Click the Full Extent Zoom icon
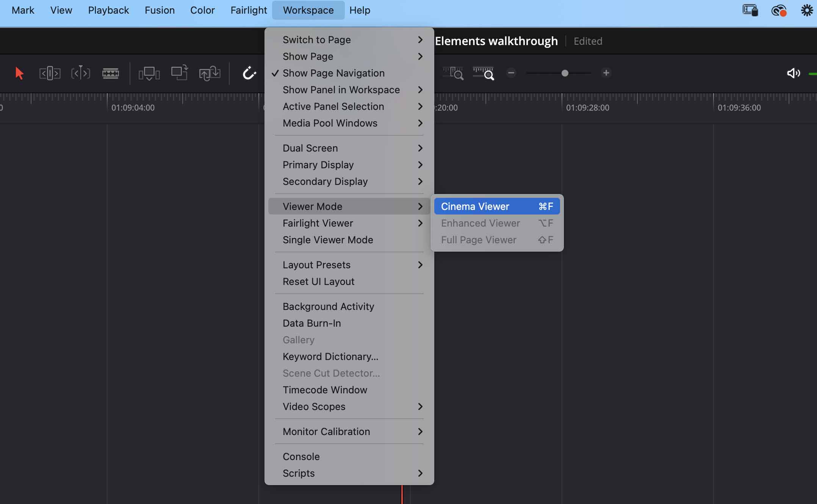The height and width of the screenshot is (504, 817). tap(453, 73)
